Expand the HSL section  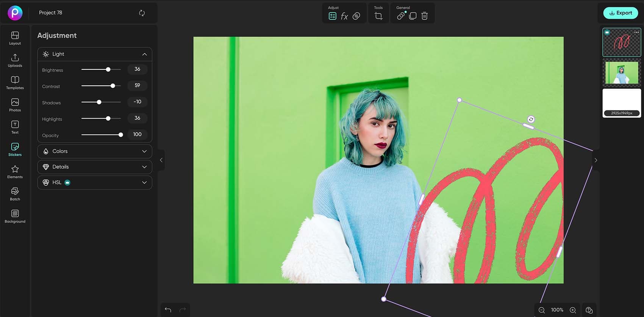tap(95, 182)
